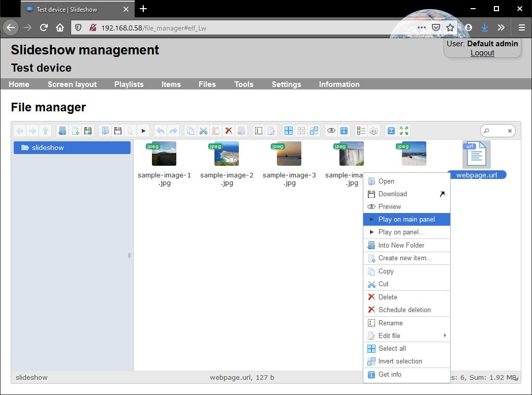Click the red X Delete toolbar icon

[229, 131]
